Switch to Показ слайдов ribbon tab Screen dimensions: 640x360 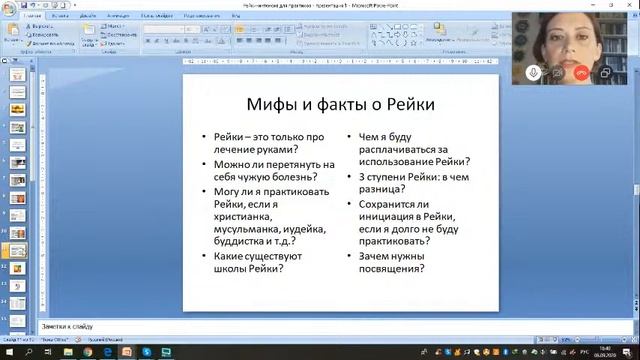(x=157, y=16)
